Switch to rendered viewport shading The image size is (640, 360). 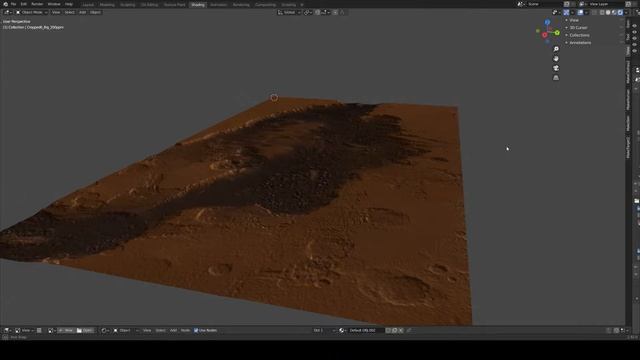[x=620, y=12]
